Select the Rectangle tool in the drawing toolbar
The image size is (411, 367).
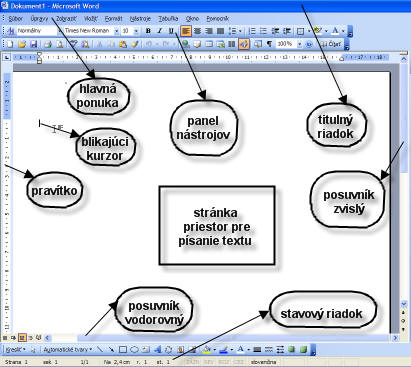pos(123,349)
